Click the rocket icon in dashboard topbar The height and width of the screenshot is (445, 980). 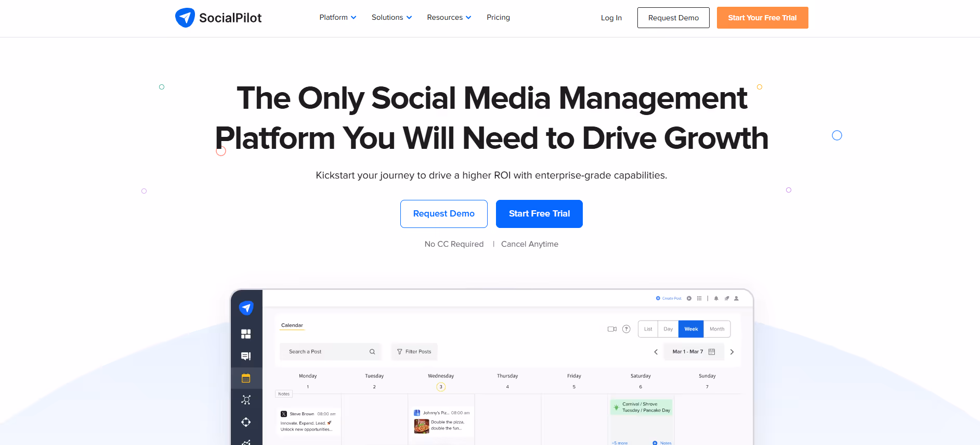tap(726, 298)
